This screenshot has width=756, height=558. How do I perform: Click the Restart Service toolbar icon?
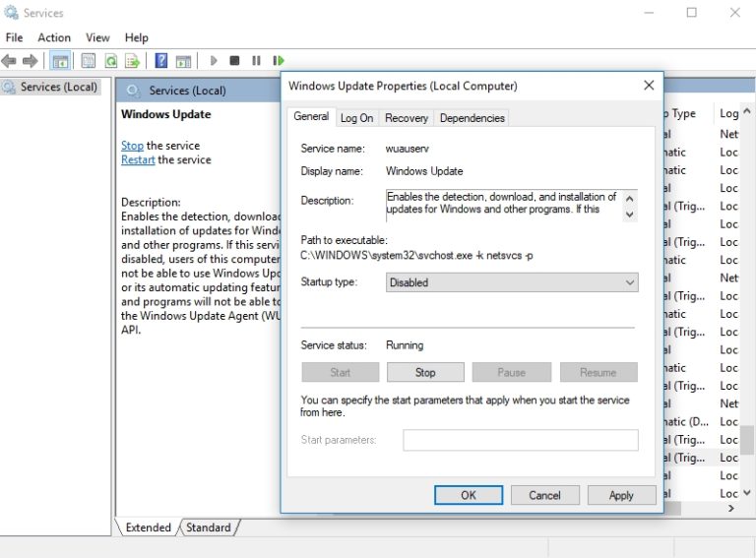point(279,61)
